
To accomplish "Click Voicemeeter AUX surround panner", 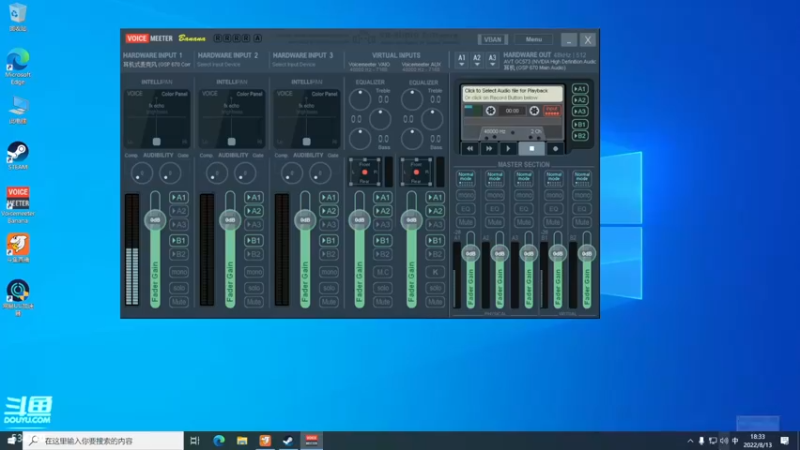I will [416, 172].
